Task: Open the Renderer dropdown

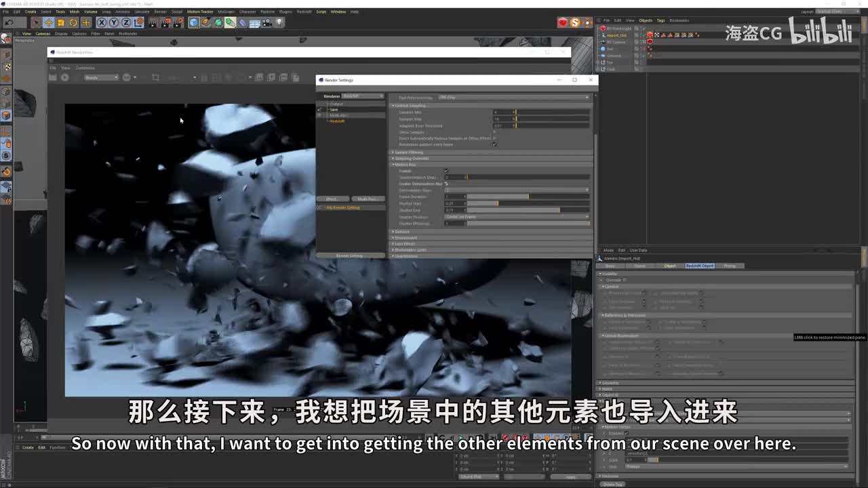Action: [x=362, y=96]
